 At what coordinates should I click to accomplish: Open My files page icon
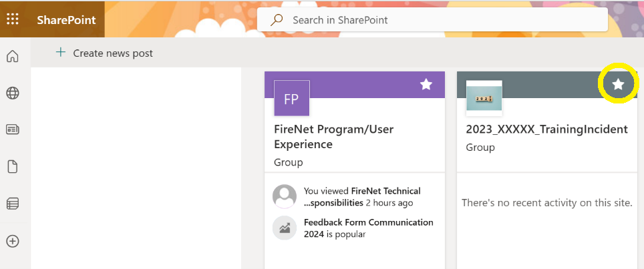pos(12,167)
